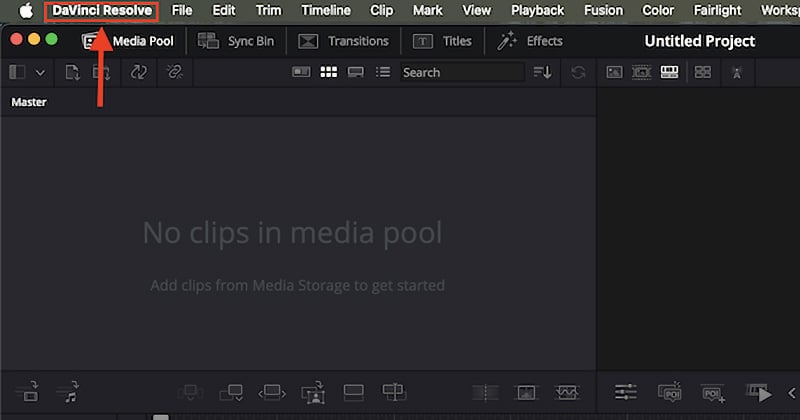Image resolution: width=800 pixels, height=420 pixels.
Task: Toggle the bin list sidebar icon
Action: 17,72
